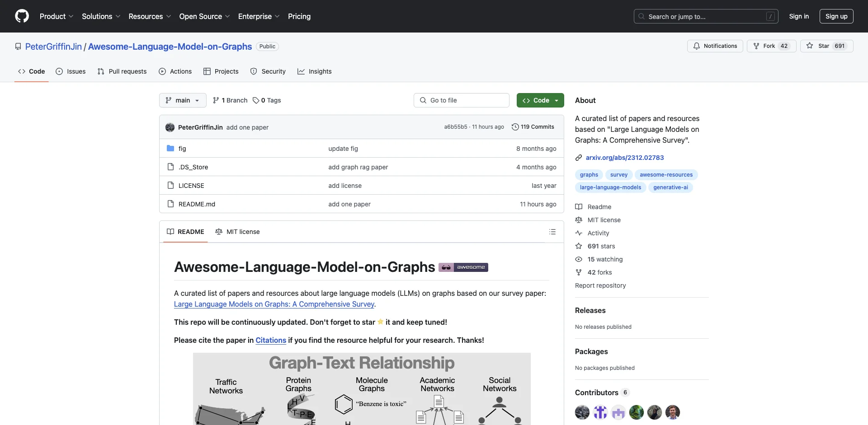Open the main branch selector
Screen dimensions: 868x425
183,100
